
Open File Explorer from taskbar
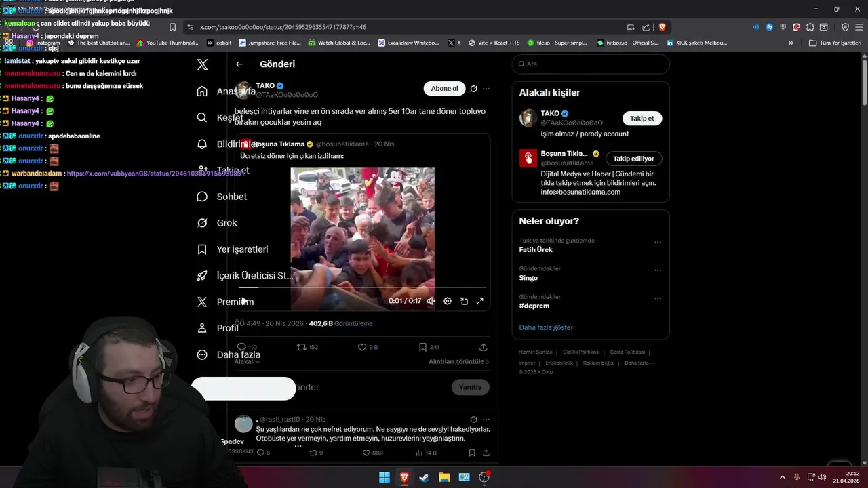tap(444, 477)
